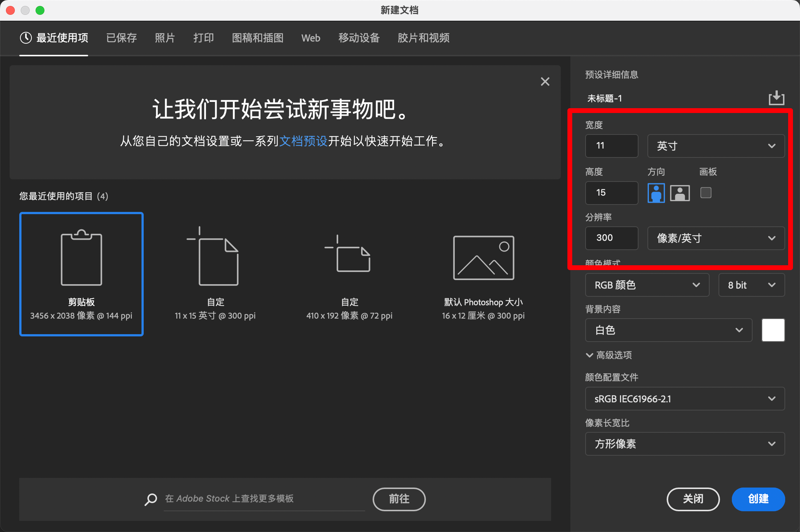Screen dimensions: 800x532
Task: Open the width units dropdown
Action: point(716,146)
